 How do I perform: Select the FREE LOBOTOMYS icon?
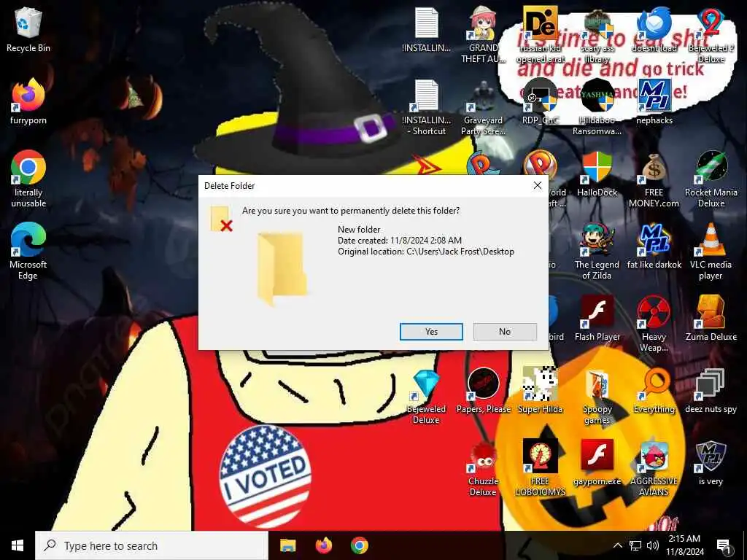click(541, 468)
